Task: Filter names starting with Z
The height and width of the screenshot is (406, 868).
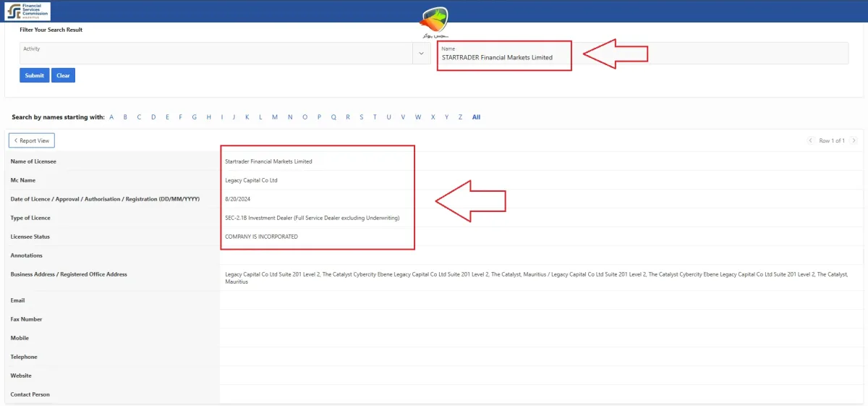Action: pos(460,117)
